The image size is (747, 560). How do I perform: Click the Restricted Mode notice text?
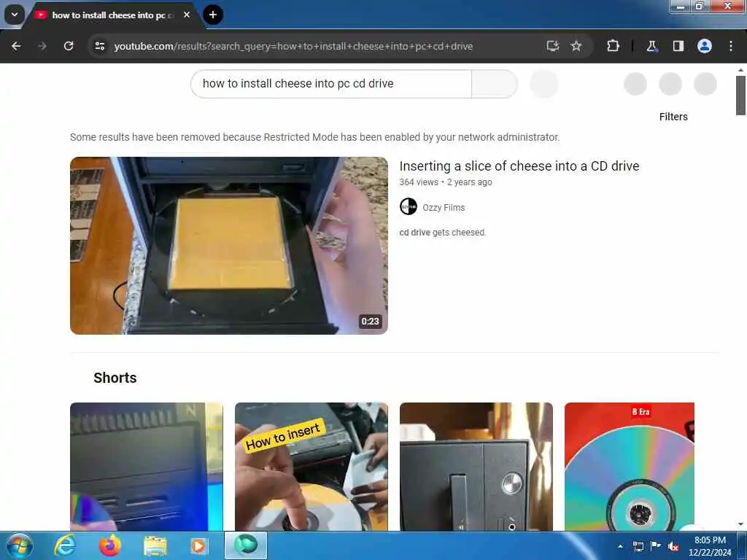[315, 137]
